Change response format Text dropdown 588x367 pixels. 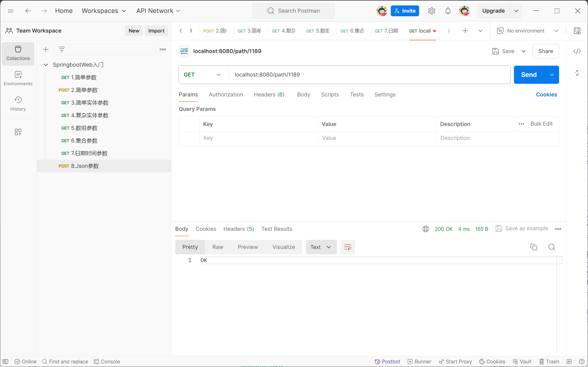(321, 247)
